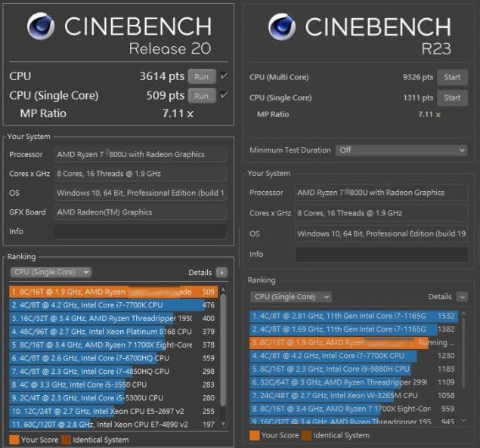Select the Ryzen 7 1700X 378 row in R20
Viewport: 480px width, 448px height.
(x=113, y=344)
